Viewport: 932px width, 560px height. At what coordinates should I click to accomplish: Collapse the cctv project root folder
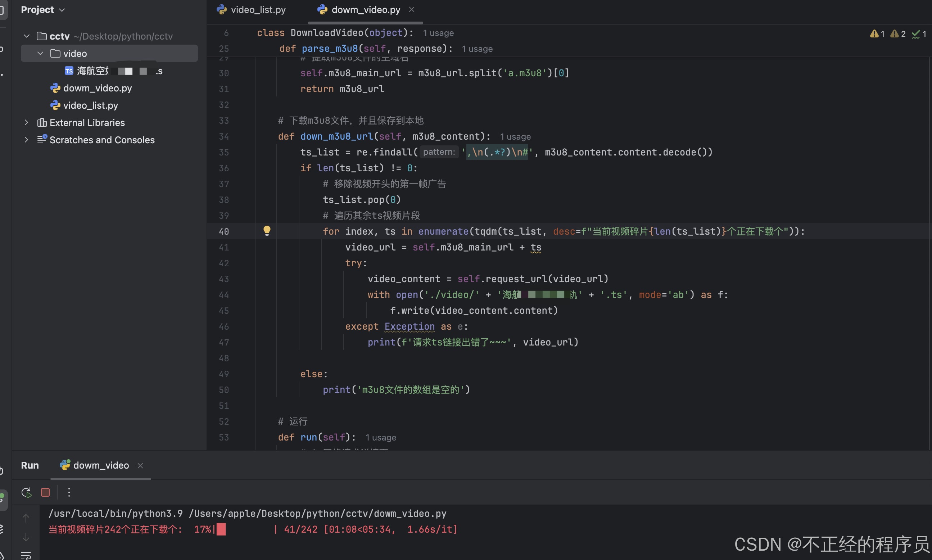(26, 36)
